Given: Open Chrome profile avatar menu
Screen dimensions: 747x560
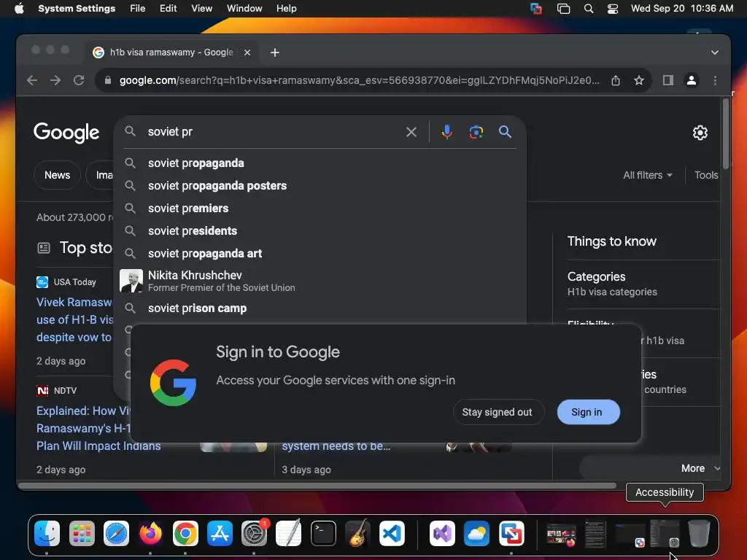Looking at the screenshot, I should click(692, 80).
